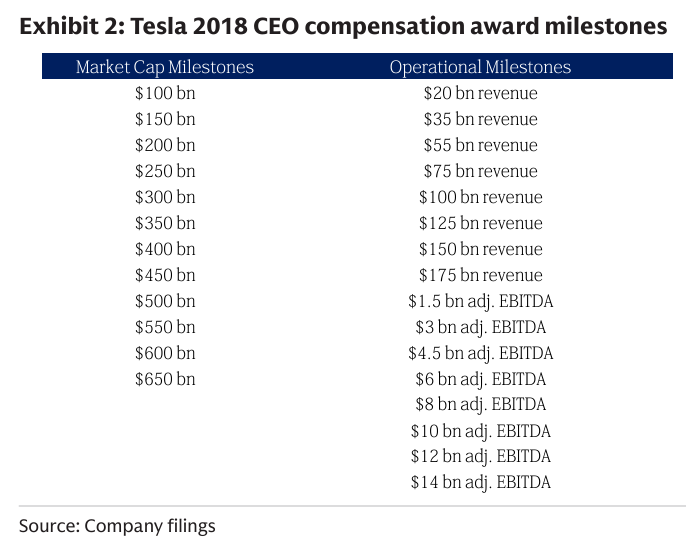Select the $500 bn market cap row
Viewport: 686px width, 537px height.
pyautogui.click(x=165, y=301)
